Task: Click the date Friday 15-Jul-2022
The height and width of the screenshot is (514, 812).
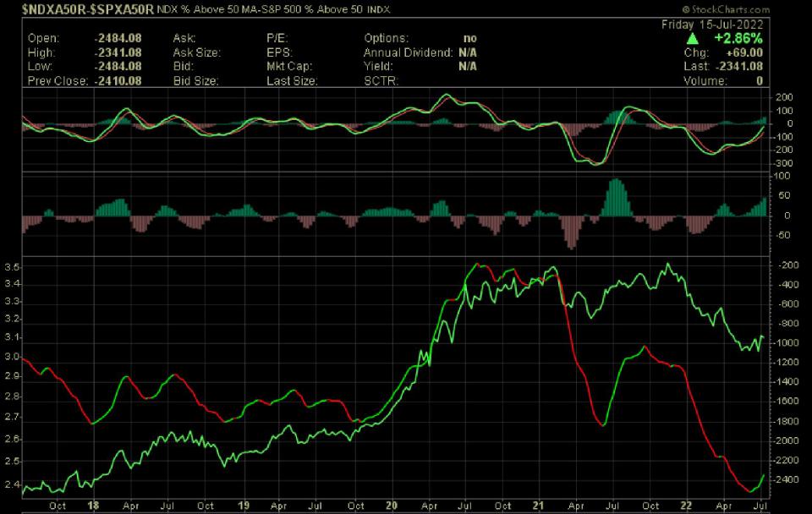Action: click(x=712, y=25)
